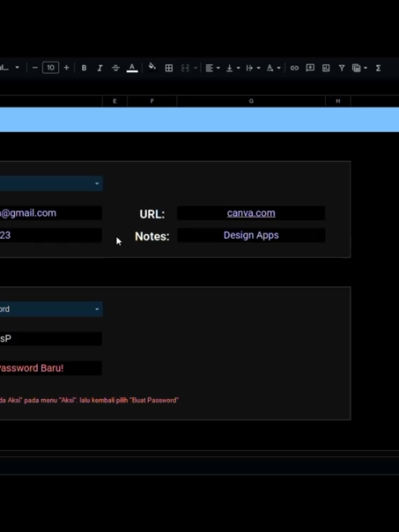Click the gmail.com email cell
The height and width of the screenshot is (532, 399).
[51, 213]
